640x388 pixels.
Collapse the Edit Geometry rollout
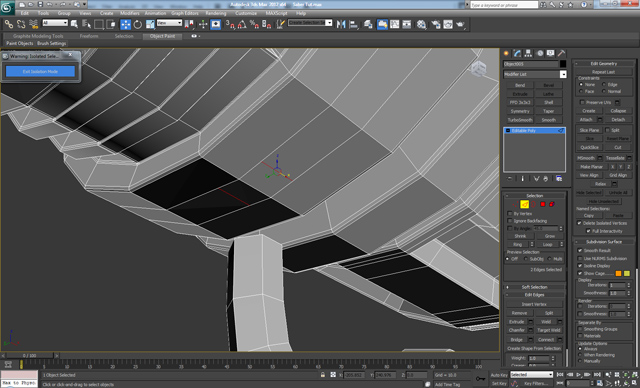tap(604, 64)
